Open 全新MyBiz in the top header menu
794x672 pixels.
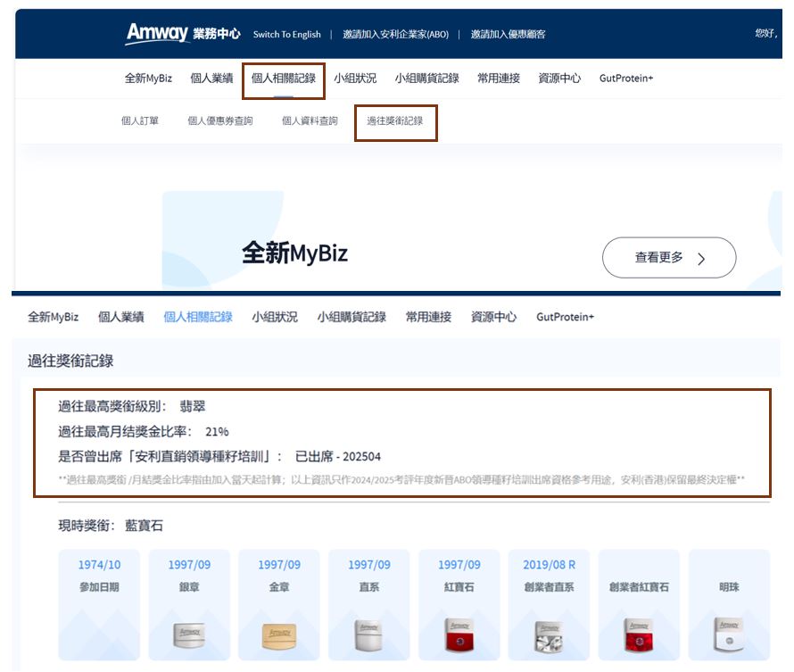pyautogui.click(x=148, y=79)
